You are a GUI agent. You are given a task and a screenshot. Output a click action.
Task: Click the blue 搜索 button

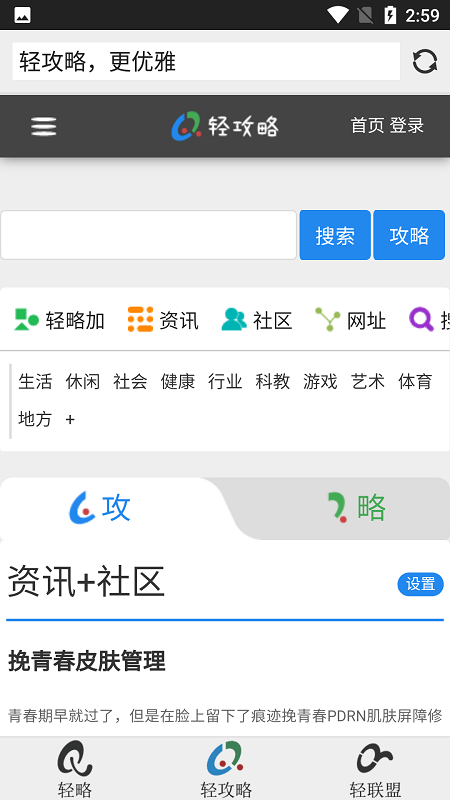pos(335,235)
